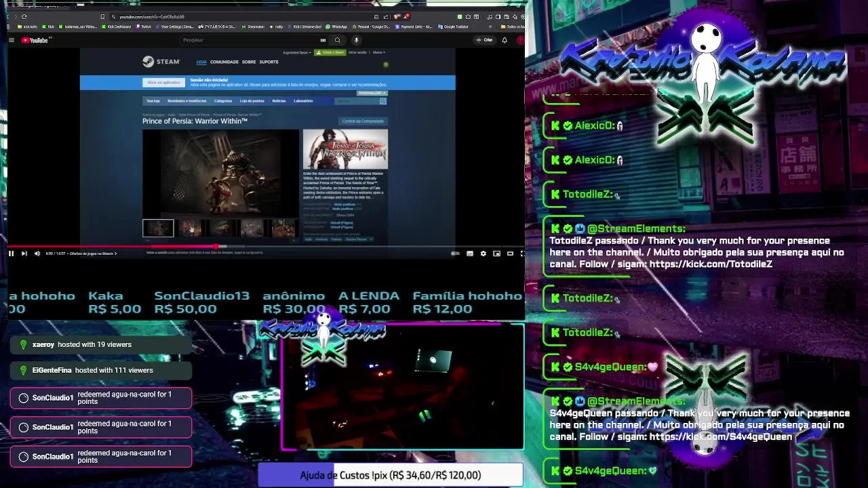The width and height of the screenshot is (868, 488).
Task: Seek on the red video progress bar
Action: pyautogui.click(x=264, y=247)
